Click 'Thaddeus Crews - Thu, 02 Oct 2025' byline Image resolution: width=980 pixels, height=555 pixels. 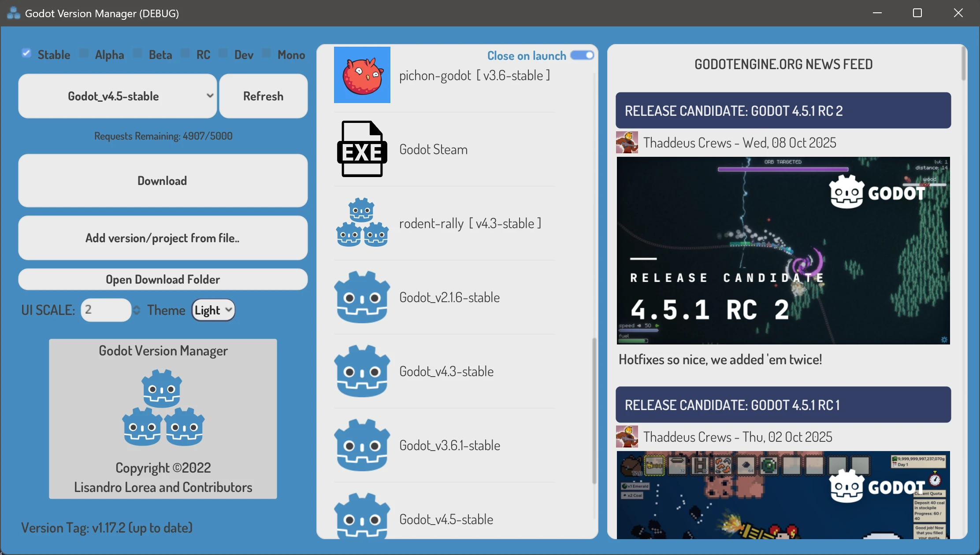click(738, 437)
